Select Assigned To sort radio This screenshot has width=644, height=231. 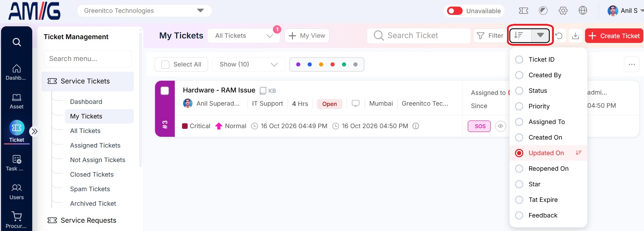point(519,122)
